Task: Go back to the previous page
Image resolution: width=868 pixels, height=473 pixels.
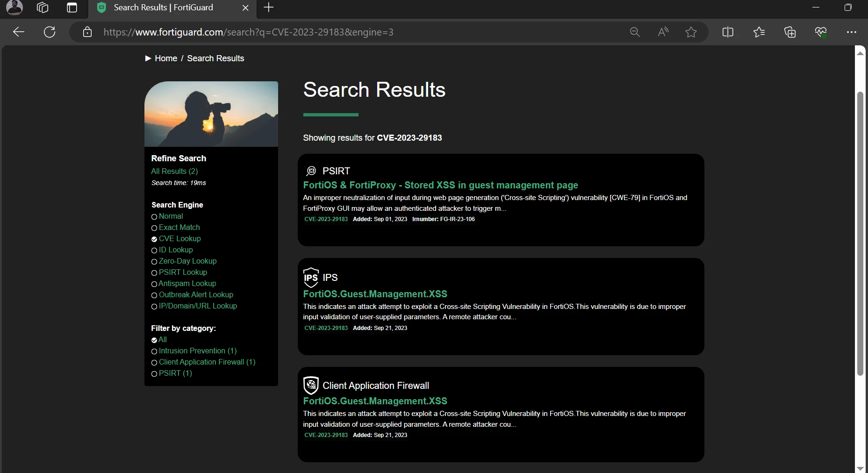Action: 19,32
